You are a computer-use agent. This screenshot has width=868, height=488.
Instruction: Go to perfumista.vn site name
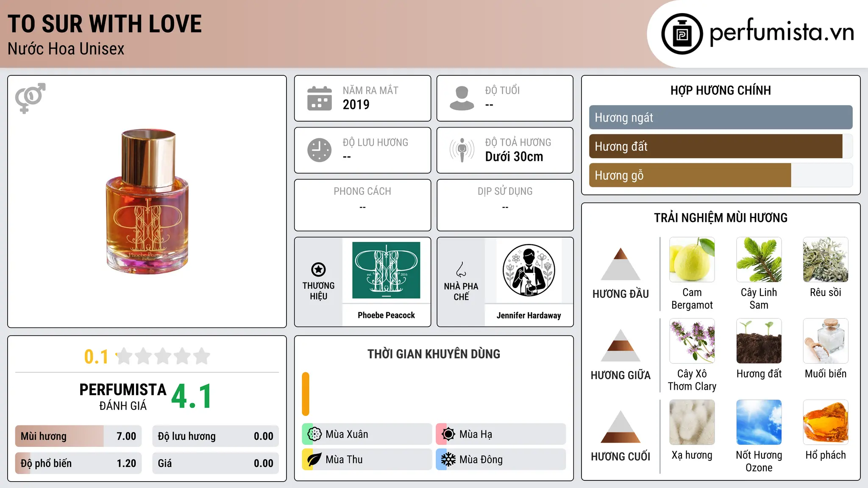[782, 32]
